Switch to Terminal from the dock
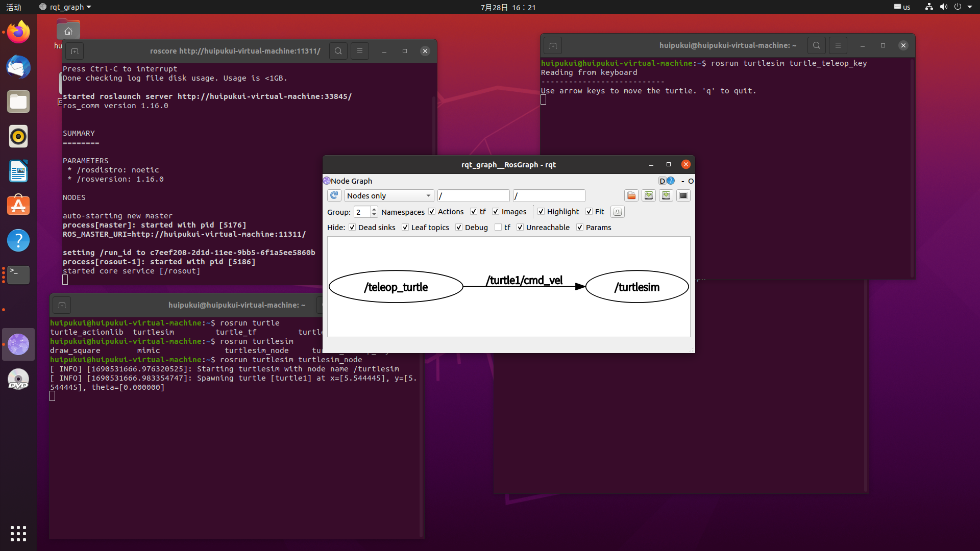This screenshot has height=551, width=980. tap(18, 275)
